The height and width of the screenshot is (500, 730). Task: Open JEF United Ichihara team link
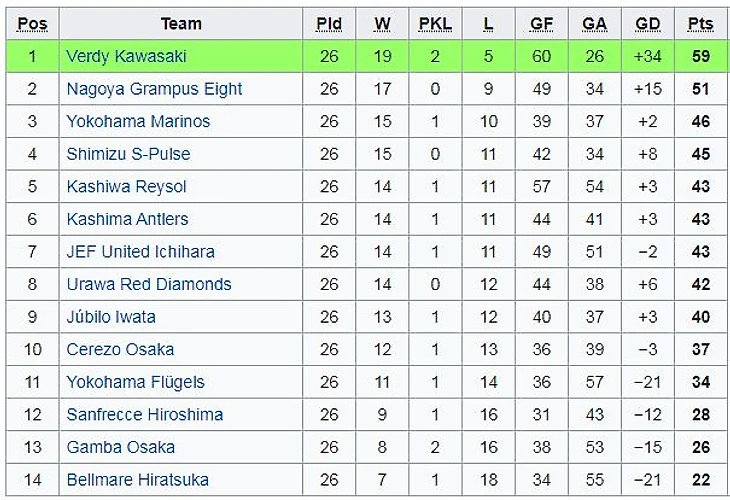(x=140, y=252)
